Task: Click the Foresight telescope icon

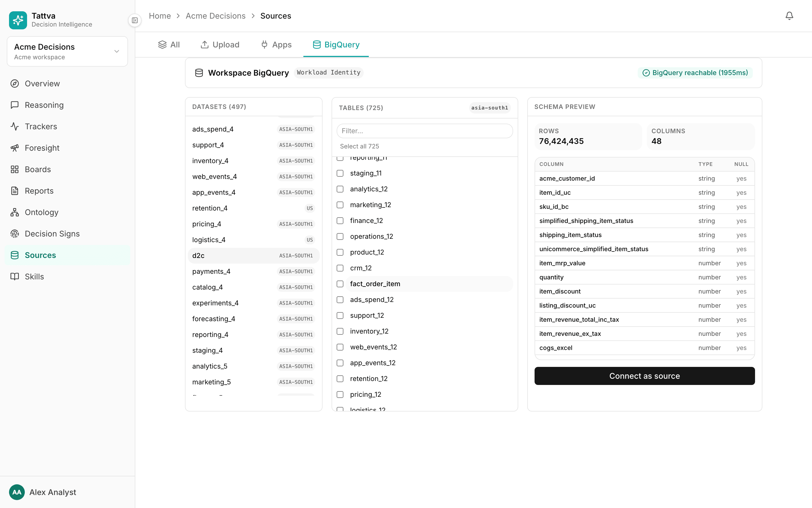Action: [x=14, y=148]
